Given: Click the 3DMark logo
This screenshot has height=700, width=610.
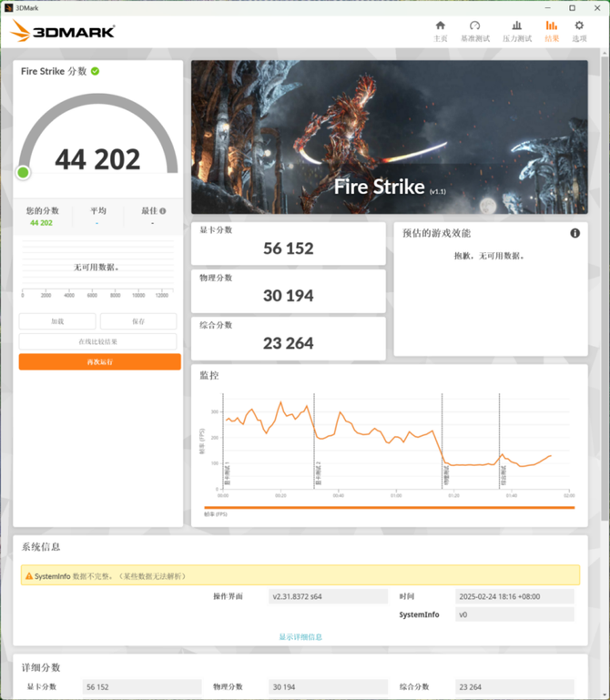Looking at the screenshot, I should pos(63,31).
